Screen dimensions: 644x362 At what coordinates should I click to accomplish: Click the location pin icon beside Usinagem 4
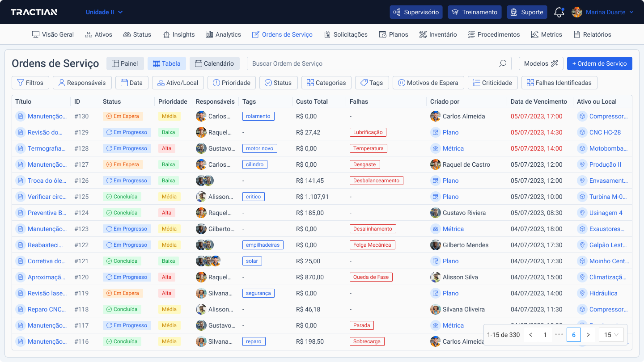pos(582,213)
